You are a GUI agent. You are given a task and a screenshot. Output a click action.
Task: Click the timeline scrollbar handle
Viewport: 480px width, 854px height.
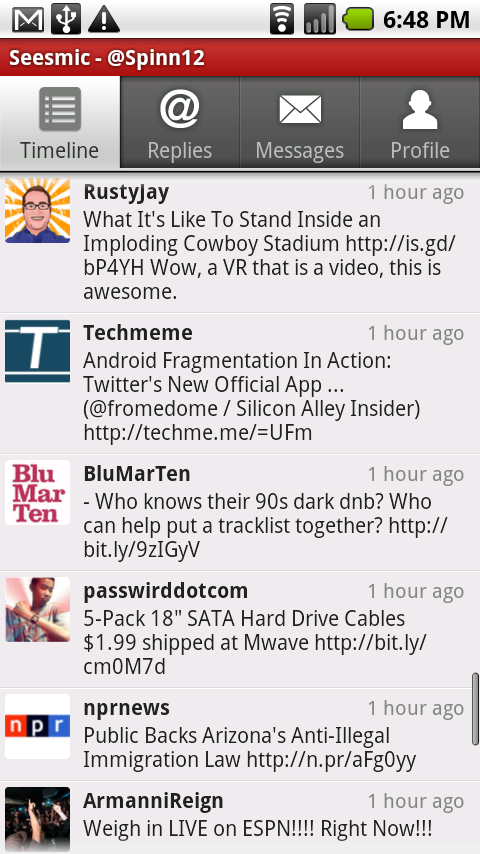(x=475, y=709)
